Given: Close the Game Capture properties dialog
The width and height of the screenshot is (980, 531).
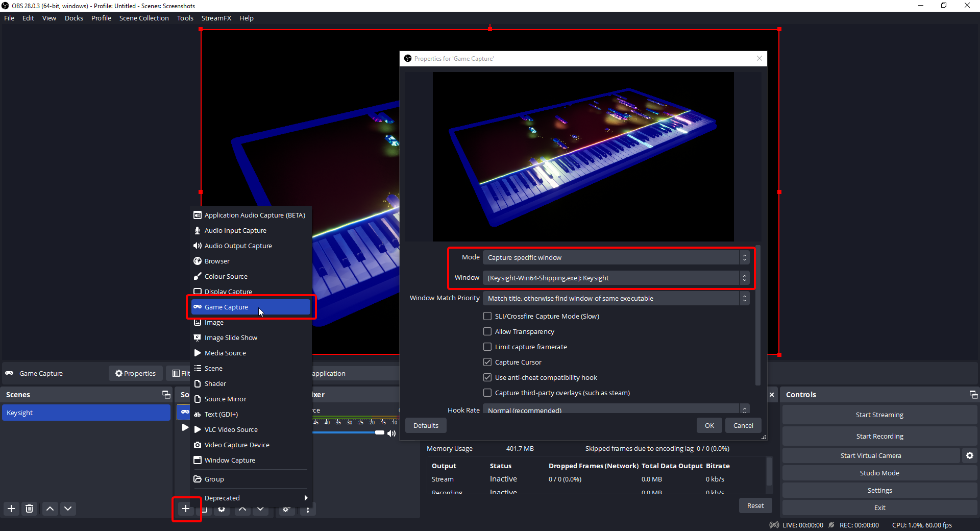Looking at the screenshot, I should (x=759, y=58).
